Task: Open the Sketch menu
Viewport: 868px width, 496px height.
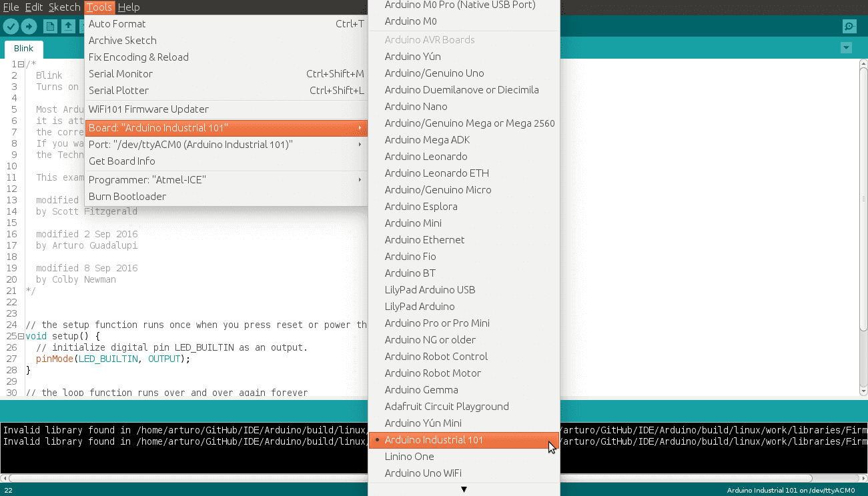Action: (64, 7)
